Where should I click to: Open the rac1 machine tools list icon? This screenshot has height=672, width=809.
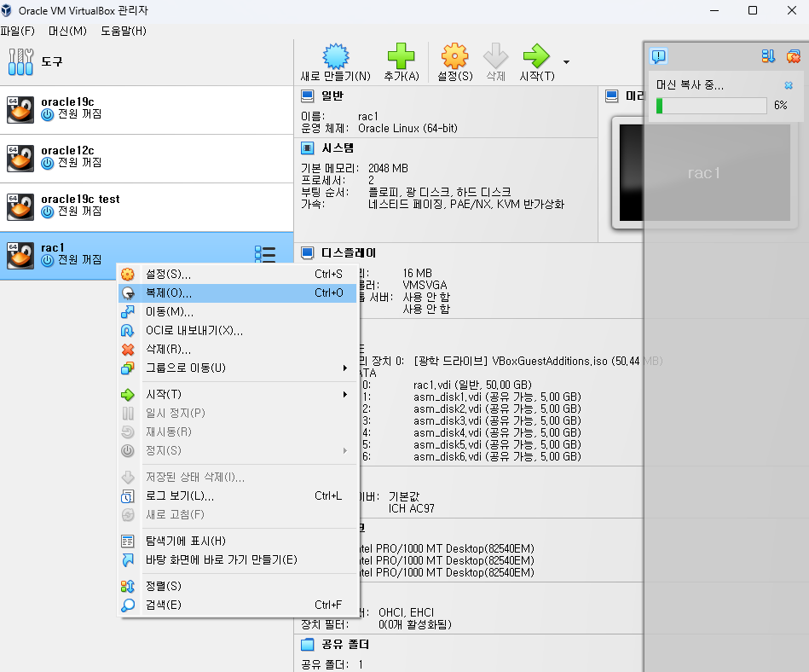tap(265, 254)
